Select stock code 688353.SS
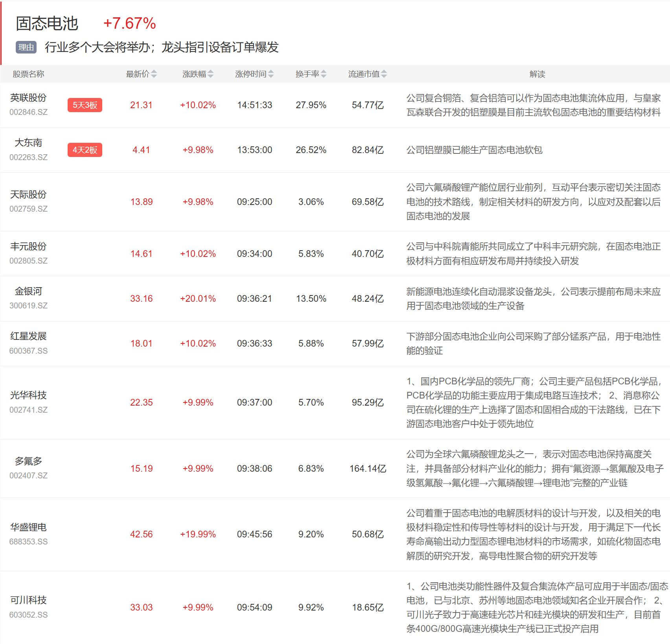670x644 pixels. tap(28, 542)
